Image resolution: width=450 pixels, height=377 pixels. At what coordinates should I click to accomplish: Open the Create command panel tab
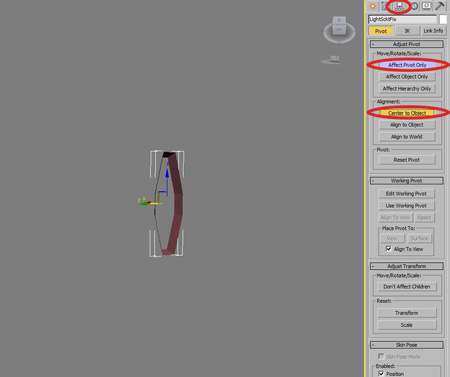coord(373,6)
